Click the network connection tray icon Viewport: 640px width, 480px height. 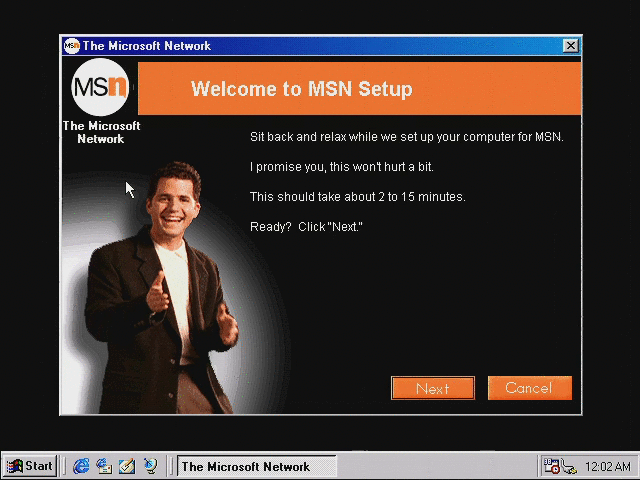(x=569, y=467)
